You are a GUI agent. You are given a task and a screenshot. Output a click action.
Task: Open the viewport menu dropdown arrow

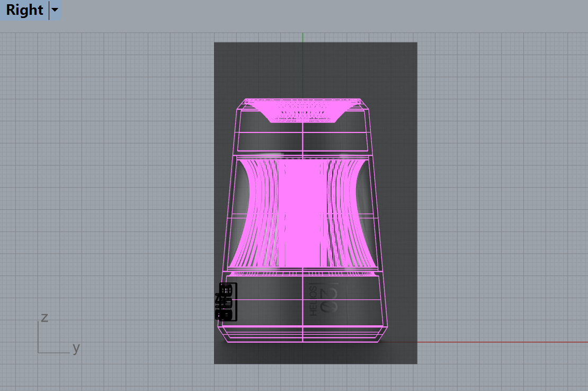click(55, 10)
